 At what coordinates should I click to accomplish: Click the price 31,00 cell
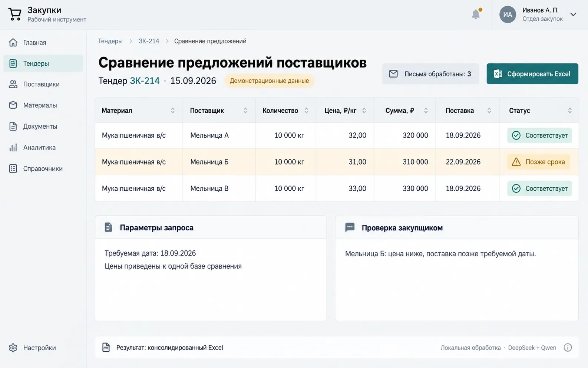pyautogui.click(x=345, y=162)
